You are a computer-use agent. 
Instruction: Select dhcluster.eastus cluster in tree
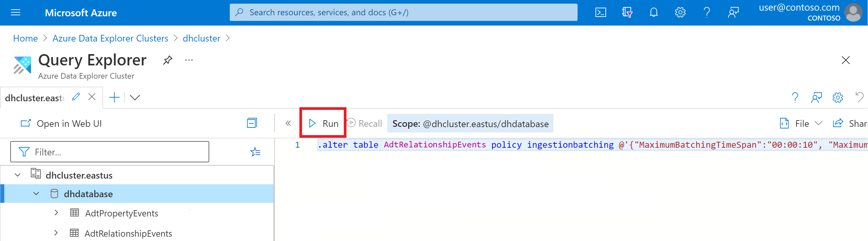(x=79, y=175)
